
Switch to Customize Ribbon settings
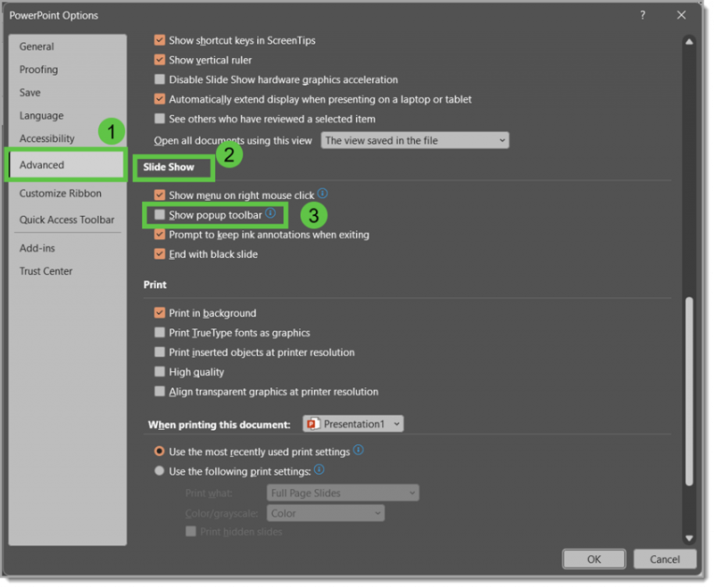coord(62,193)
